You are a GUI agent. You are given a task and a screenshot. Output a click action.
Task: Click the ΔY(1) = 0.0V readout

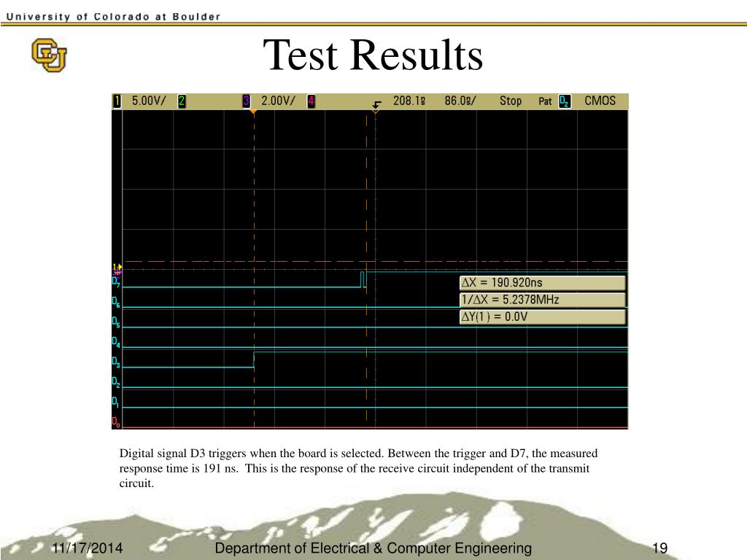pos(542,317)
